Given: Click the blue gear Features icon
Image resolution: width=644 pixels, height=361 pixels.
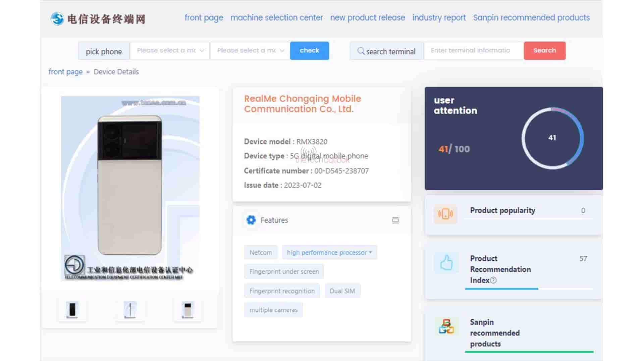Looking at the screenshot, I should (x=251, y=220).
